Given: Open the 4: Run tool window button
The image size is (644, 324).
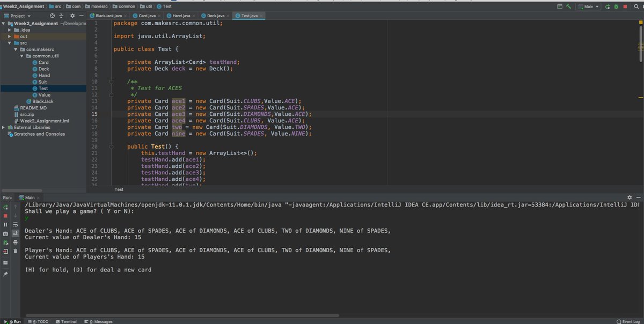Looking at the screenshot, I should (12, 321).
